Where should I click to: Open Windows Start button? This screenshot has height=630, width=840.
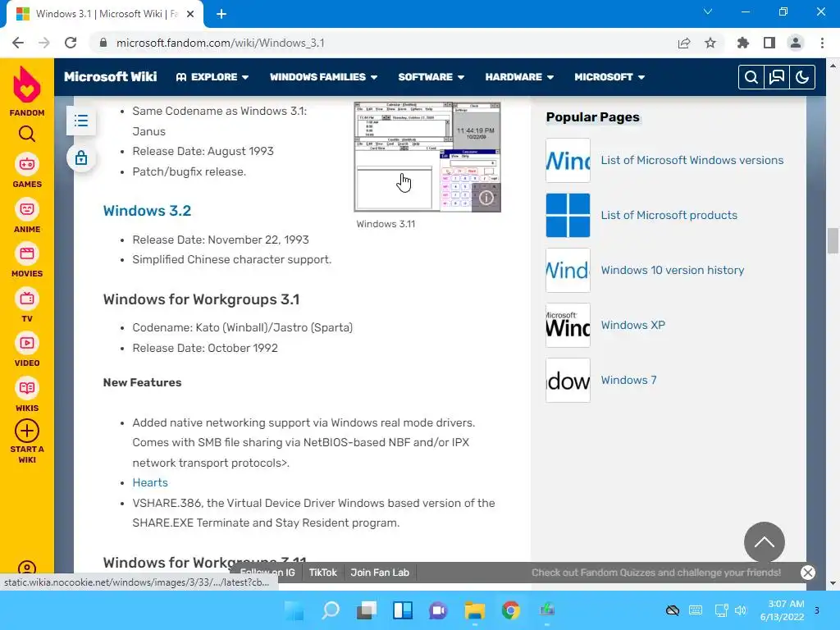pyautogui.click(x=294, y=610)
